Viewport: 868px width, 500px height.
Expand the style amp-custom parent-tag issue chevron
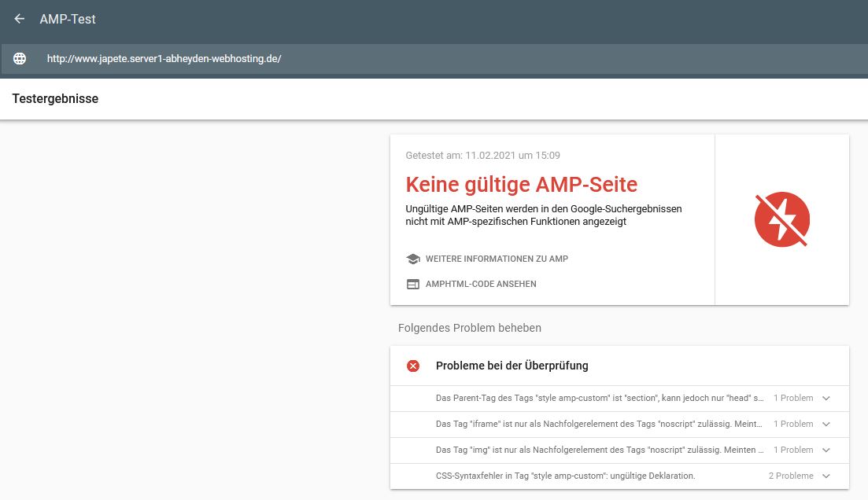click(826, 398)
